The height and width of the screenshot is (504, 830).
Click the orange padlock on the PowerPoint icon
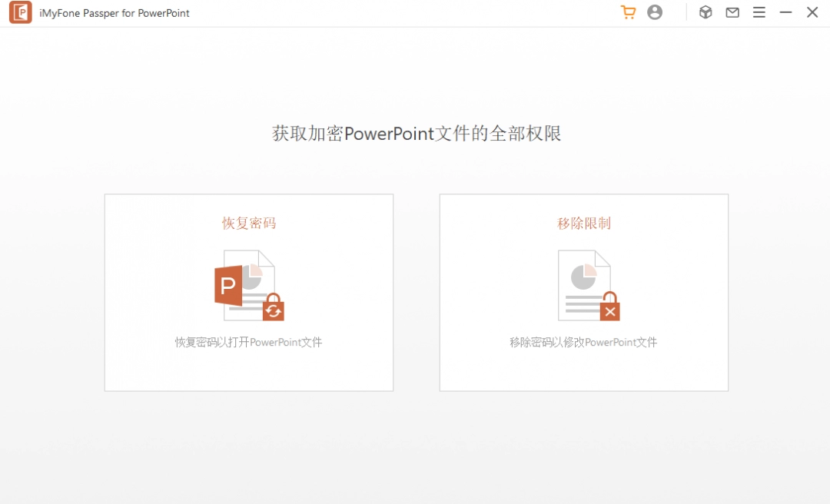(273, 307)
